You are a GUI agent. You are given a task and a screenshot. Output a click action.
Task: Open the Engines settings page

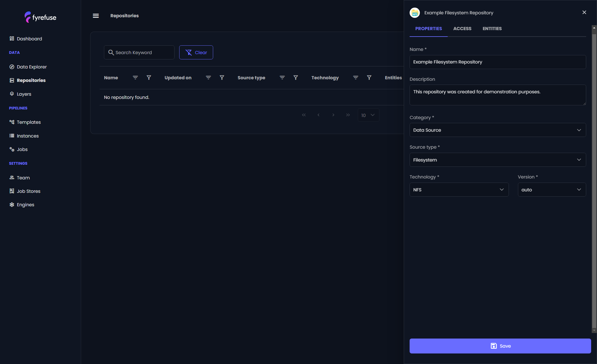[25, 205]
